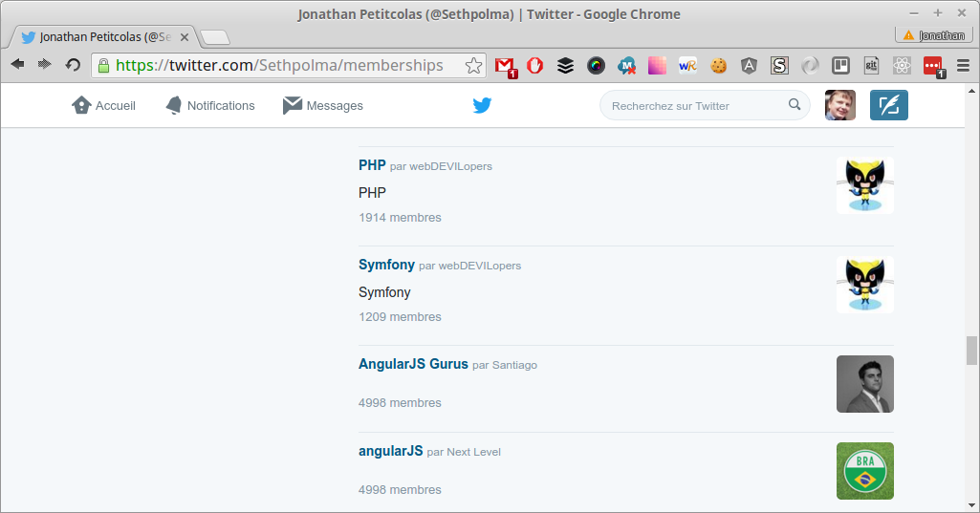Open the cookie editor extension
Viewport: 980px width, 513px height.
click(718, 65)
